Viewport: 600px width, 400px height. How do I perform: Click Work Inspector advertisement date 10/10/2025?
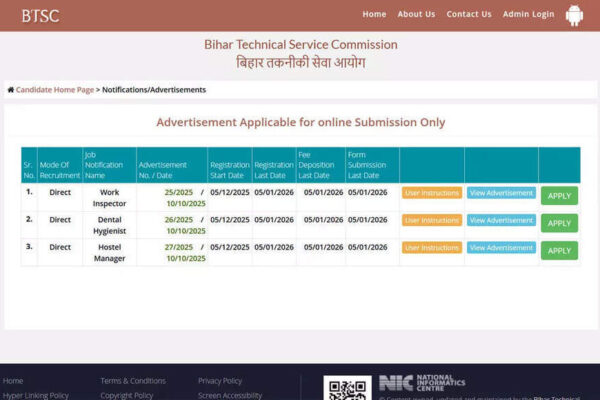(186, 204)
